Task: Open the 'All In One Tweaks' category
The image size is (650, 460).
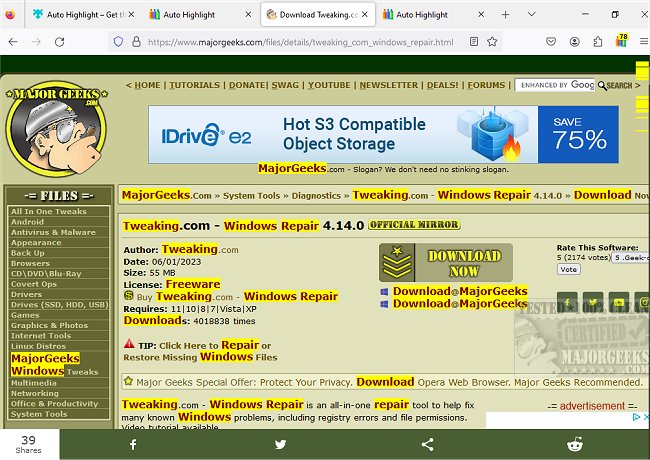Action: coord(49,211)
